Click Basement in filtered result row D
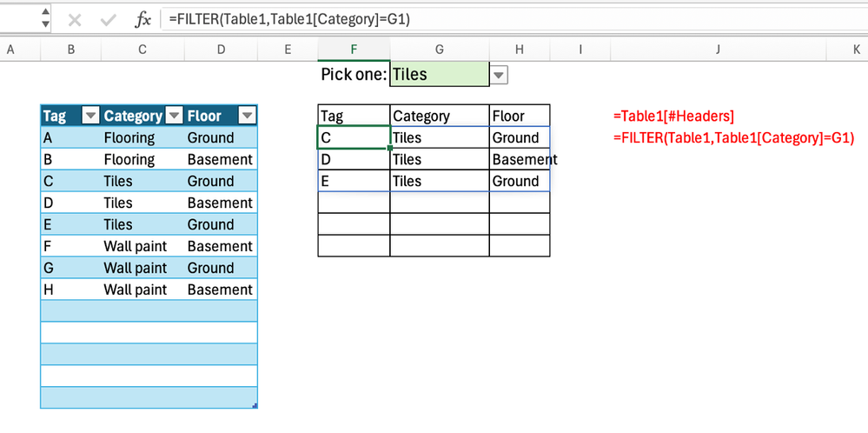 [525, 159]
